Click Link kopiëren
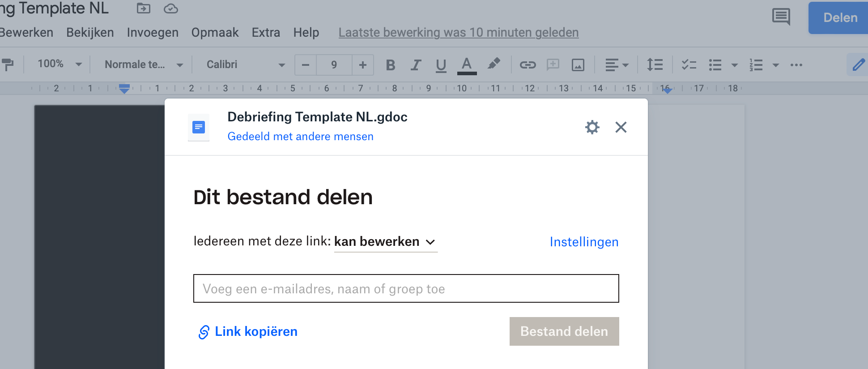Screen dimensions: 868x369 coord(248,331)
